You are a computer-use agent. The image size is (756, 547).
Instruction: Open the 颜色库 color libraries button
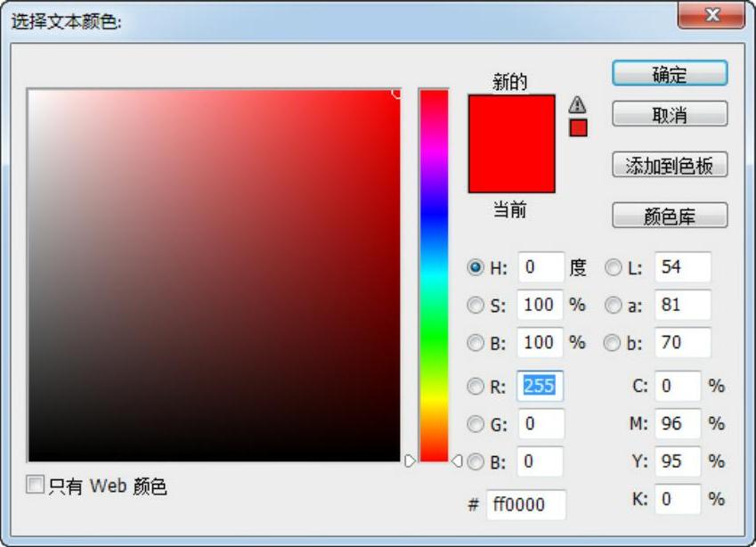click(670, 216)
